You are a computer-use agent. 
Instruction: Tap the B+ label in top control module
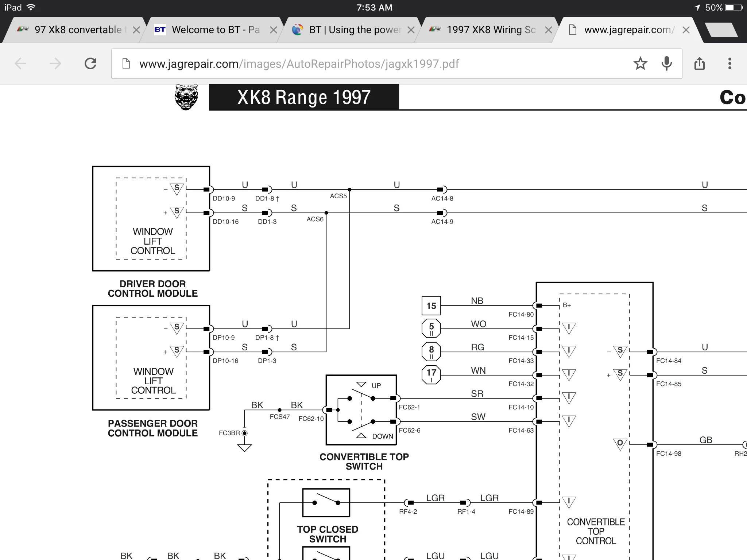point(567,305)
